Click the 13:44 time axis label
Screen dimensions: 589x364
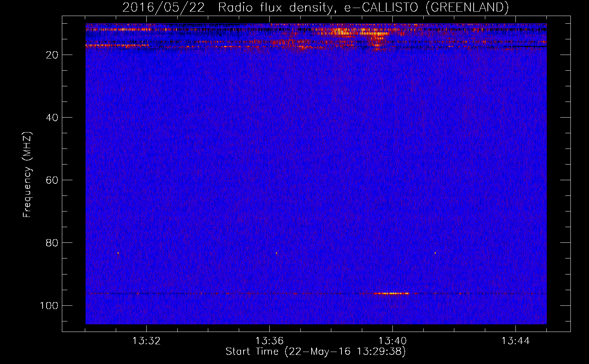(x=515, y=341)
